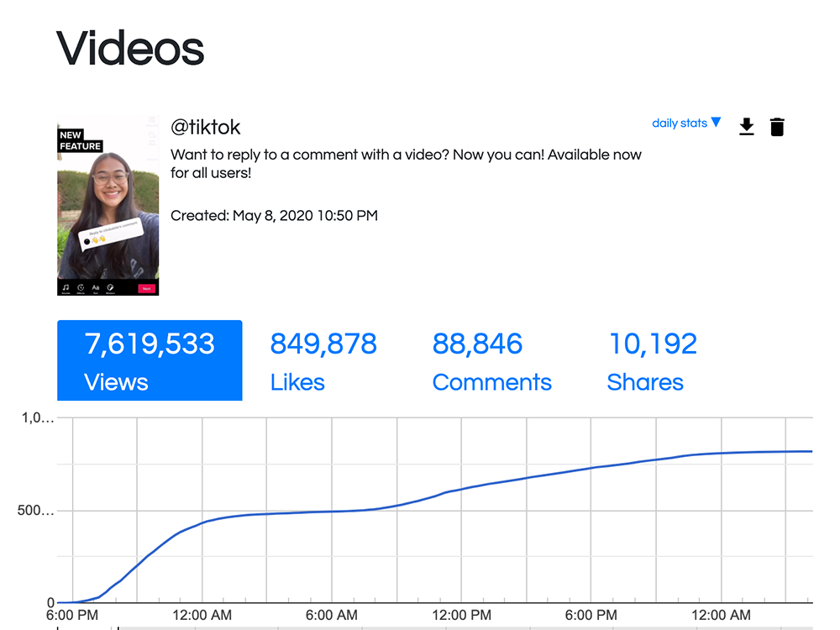
Task: Click the first 12:00 AM axis label
Action: pos(202,615)
